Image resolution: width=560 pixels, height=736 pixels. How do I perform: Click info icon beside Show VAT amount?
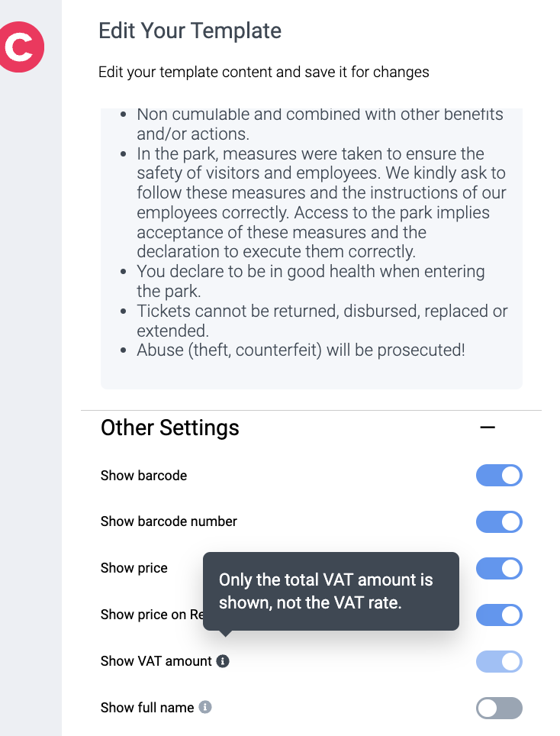[x=223, y=661]
